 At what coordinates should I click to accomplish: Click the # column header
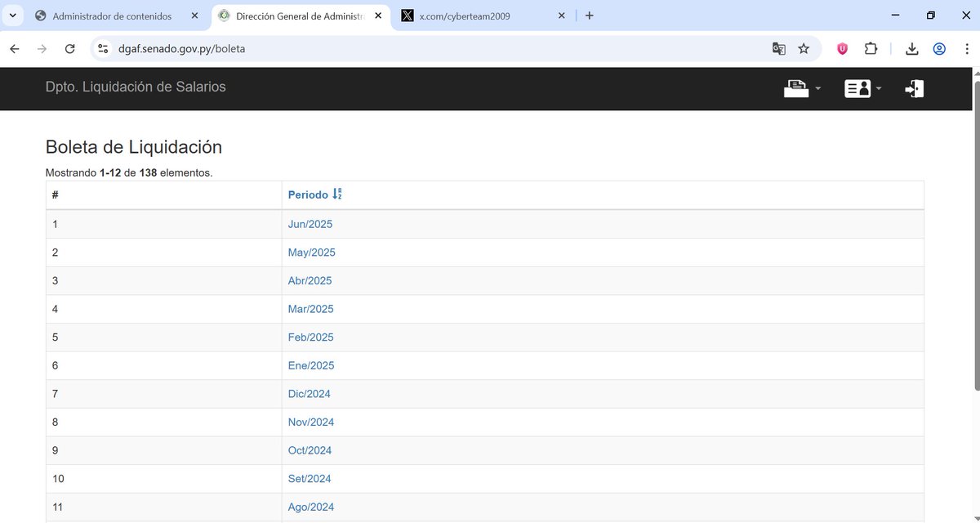click(164, 194)
